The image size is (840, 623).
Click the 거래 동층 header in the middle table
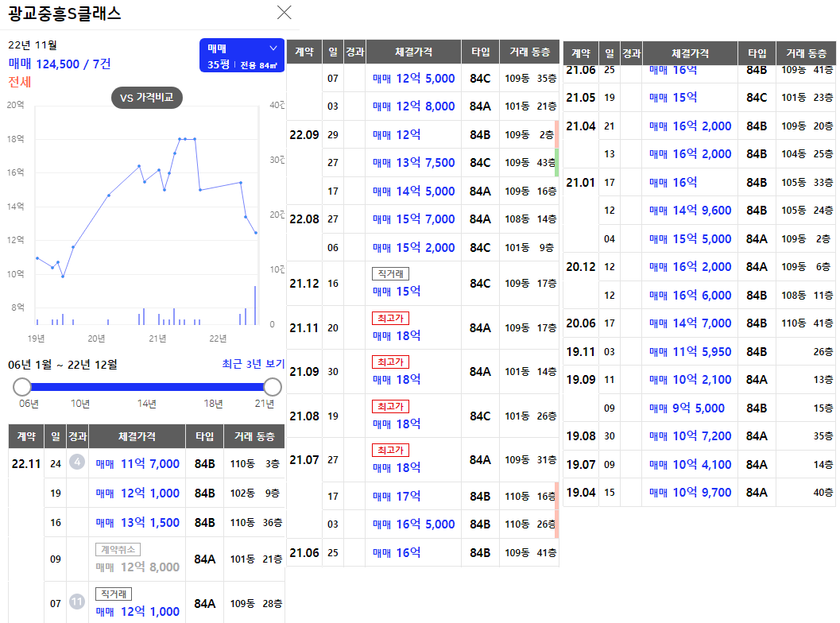coord(529,52)
